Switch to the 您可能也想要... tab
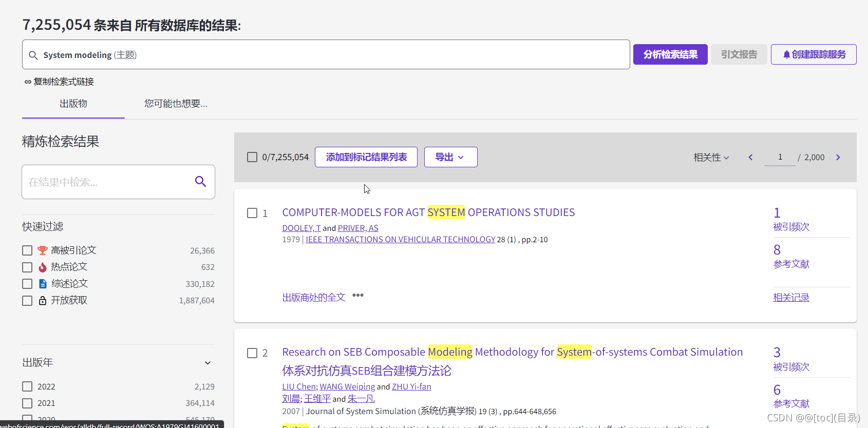868x428 pixels. pyautogui.click(x=176, y=104)
